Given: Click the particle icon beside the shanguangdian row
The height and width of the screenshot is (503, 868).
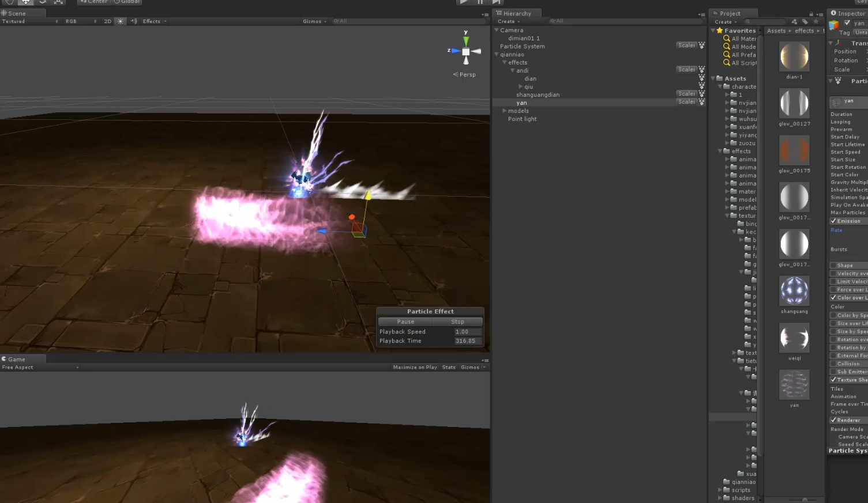Looking at the screenshot, I should (702, 93).
